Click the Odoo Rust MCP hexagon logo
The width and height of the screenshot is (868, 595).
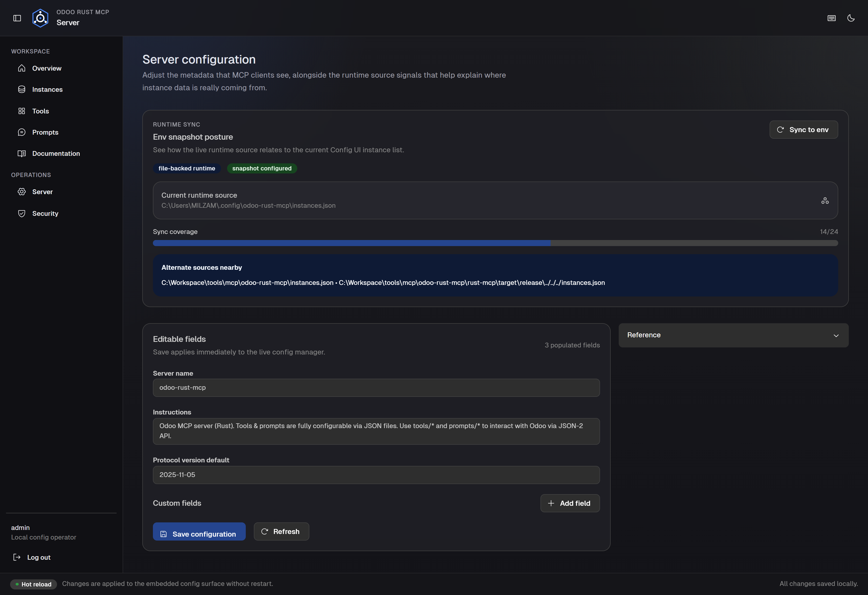point(40,18)
